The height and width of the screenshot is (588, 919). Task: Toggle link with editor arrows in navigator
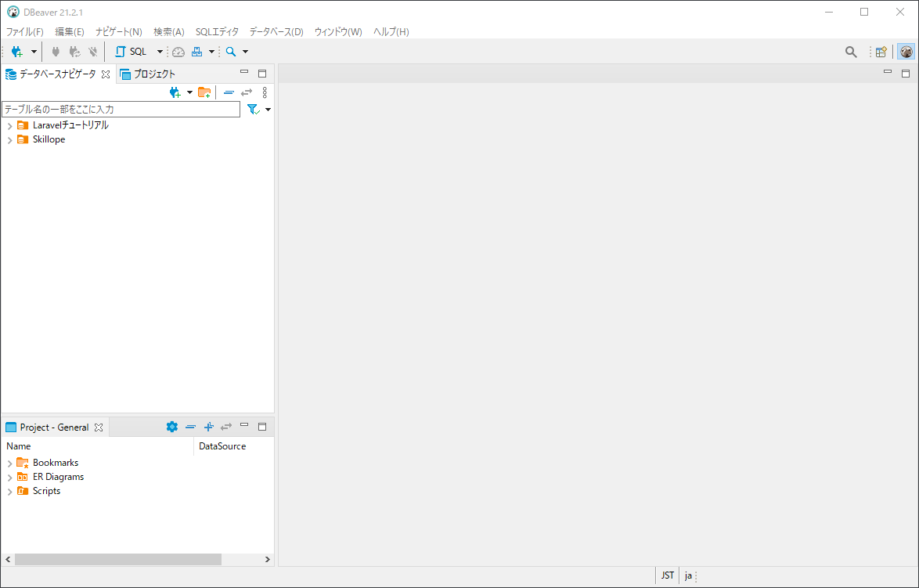tap(247, 92)
